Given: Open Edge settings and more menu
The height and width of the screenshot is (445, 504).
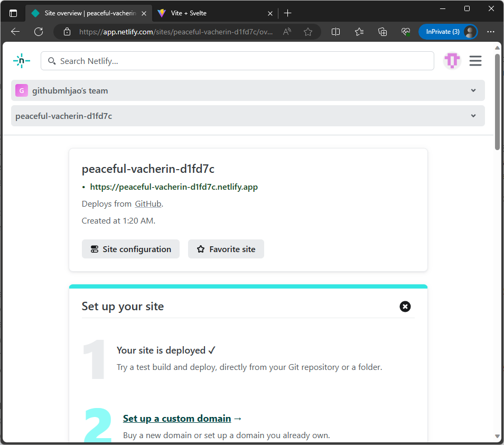Looking at the screenshot, I should click(490, 32).
